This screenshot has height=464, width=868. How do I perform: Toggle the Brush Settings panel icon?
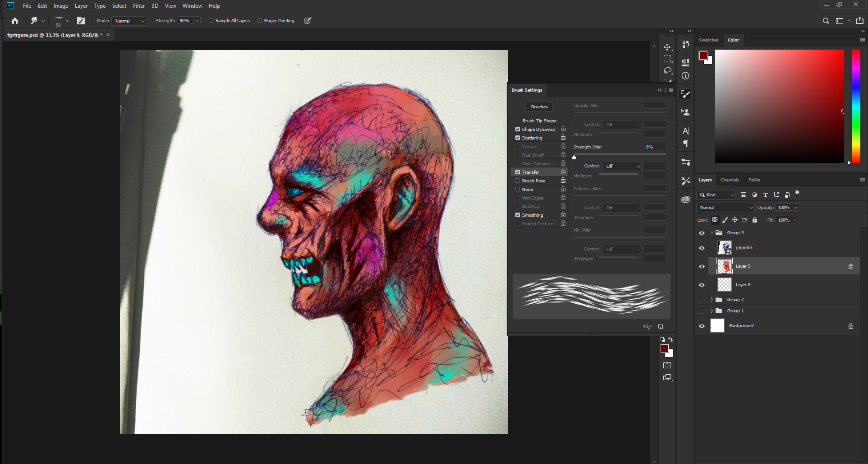(685, 94)
